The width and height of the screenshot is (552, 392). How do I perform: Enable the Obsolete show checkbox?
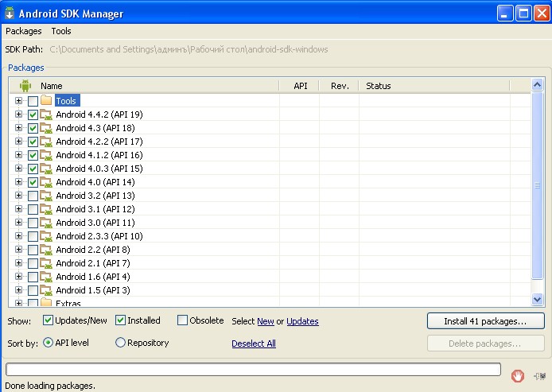coord(182,320)
